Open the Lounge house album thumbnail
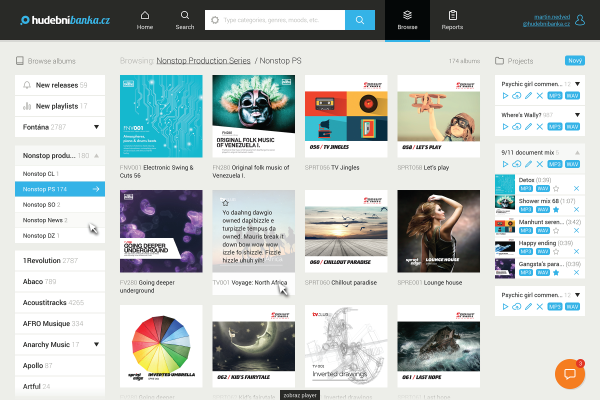 [439, 231]
